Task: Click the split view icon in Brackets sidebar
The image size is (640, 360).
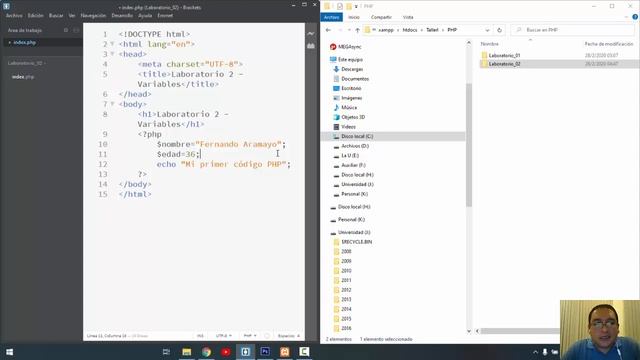Action: click(x=76, y=30)
